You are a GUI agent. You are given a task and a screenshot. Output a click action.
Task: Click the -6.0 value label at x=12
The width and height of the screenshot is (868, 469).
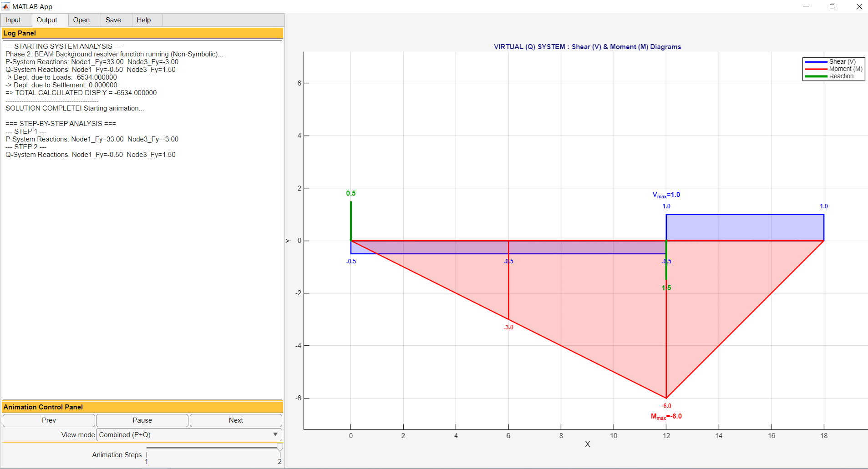click(666, 406)
